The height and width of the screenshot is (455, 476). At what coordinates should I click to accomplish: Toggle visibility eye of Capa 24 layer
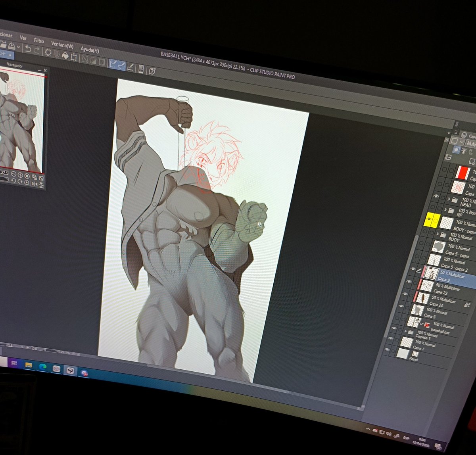click(x=405, y=294)
